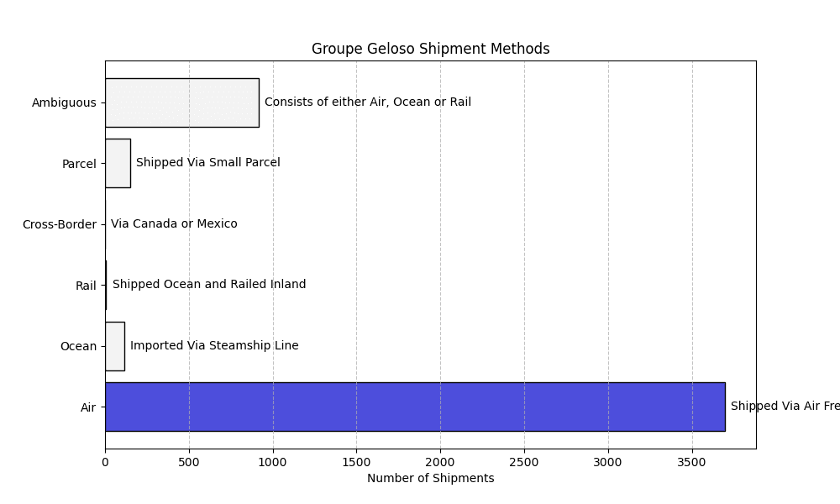Viewport: 840px width, 504px height.
Task: Click x-axis tick label 3000
Action: tap(608, 462)
